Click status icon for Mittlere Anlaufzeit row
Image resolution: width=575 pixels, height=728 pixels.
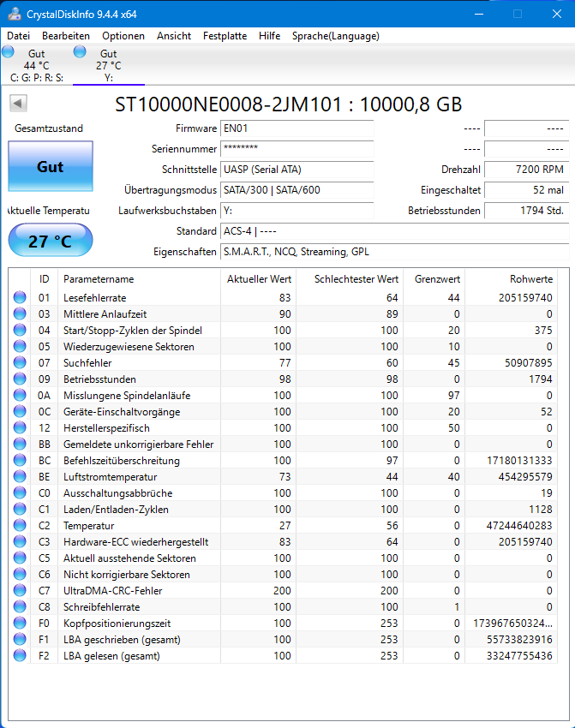coord(20,313)
